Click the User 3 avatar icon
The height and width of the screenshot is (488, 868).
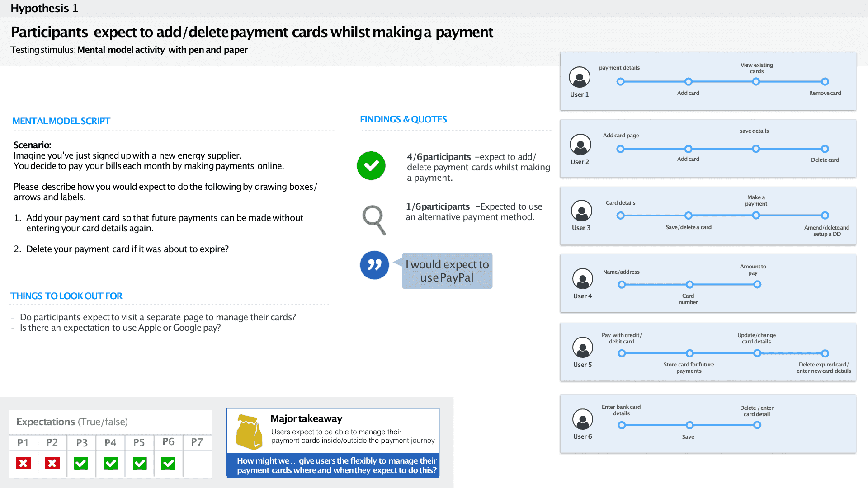point(581,211)
